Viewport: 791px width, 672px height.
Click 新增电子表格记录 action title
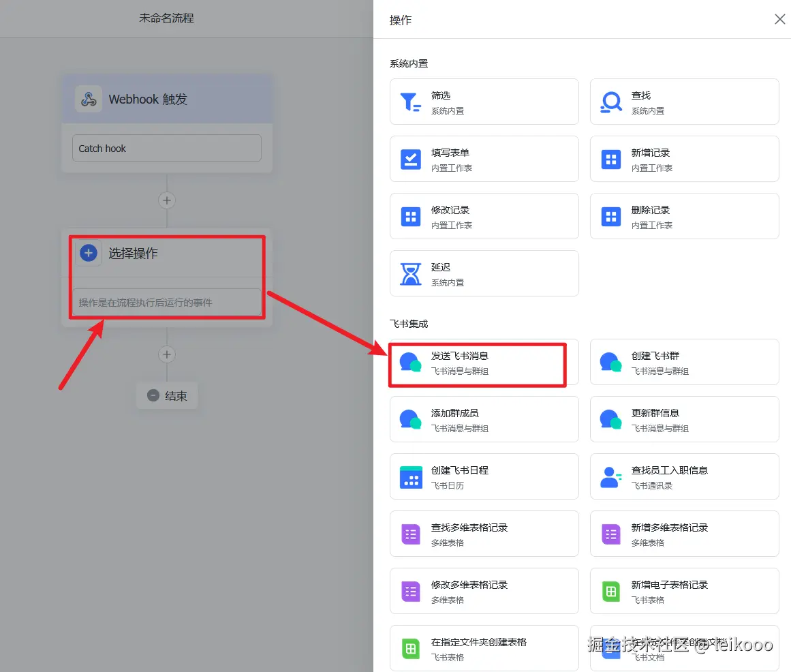click(x=670, y=585)
